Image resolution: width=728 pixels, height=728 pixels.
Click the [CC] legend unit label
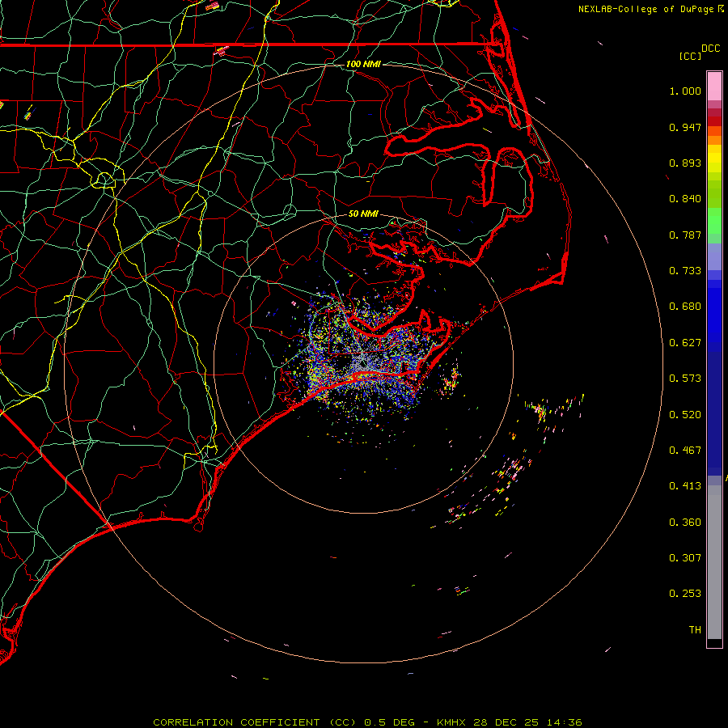690,56
